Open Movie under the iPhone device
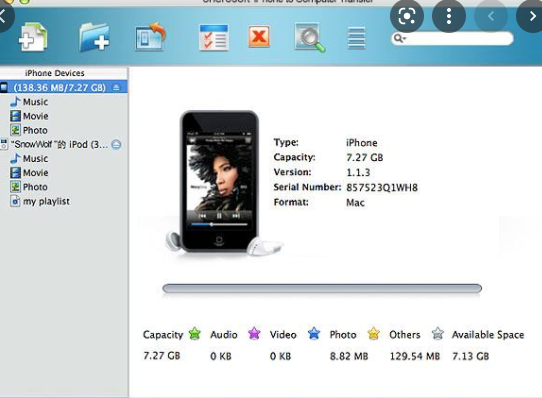This screenshot has height=398, width=542. 29,116
